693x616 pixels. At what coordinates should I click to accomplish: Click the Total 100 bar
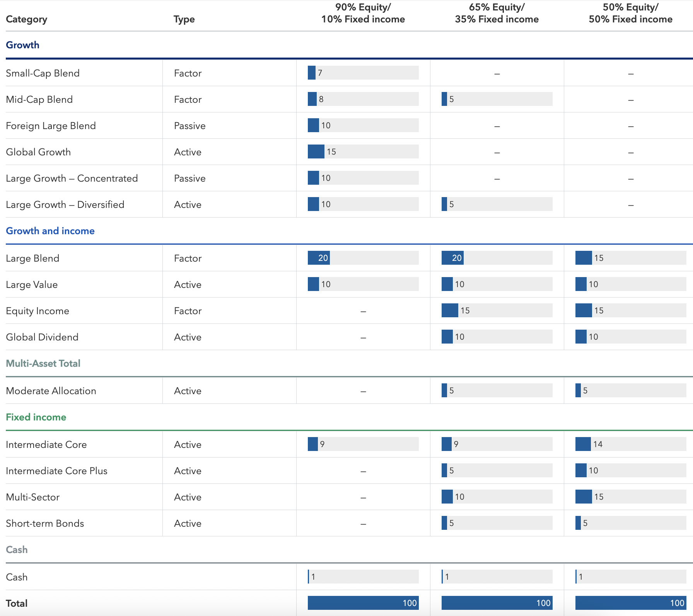coord(363,602)
